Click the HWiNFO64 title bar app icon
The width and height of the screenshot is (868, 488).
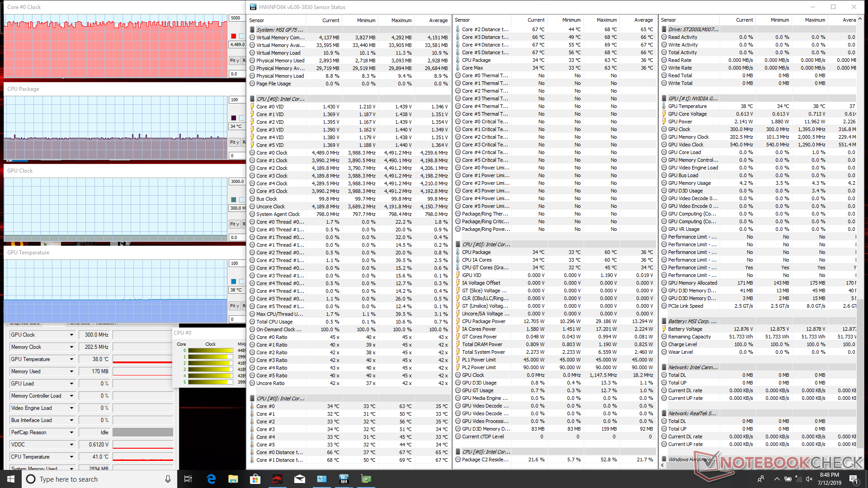click(x=253, y=7)
